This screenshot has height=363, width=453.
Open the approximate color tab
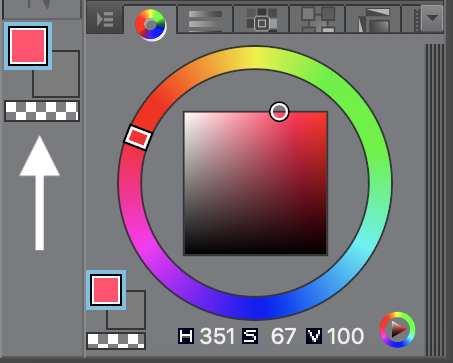(373, 19)
